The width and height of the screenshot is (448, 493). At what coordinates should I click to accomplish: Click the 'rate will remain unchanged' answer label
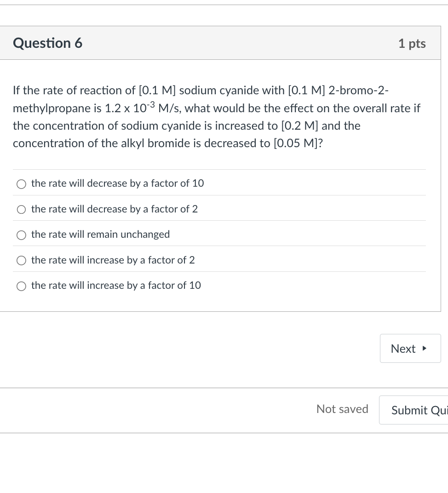coord(100,234)
